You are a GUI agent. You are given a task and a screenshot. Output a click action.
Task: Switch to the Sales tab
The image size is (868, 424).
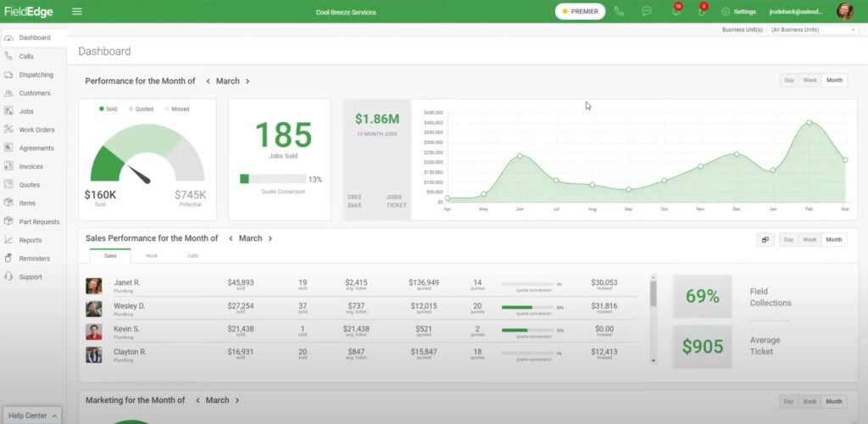(110, 256)
